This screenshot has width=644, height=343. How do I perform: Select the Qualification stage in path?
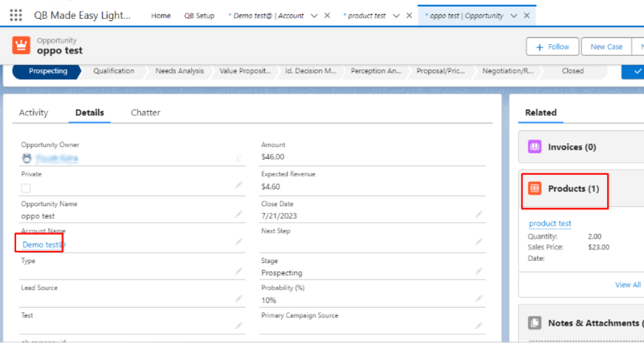click(x=114, y=71)
